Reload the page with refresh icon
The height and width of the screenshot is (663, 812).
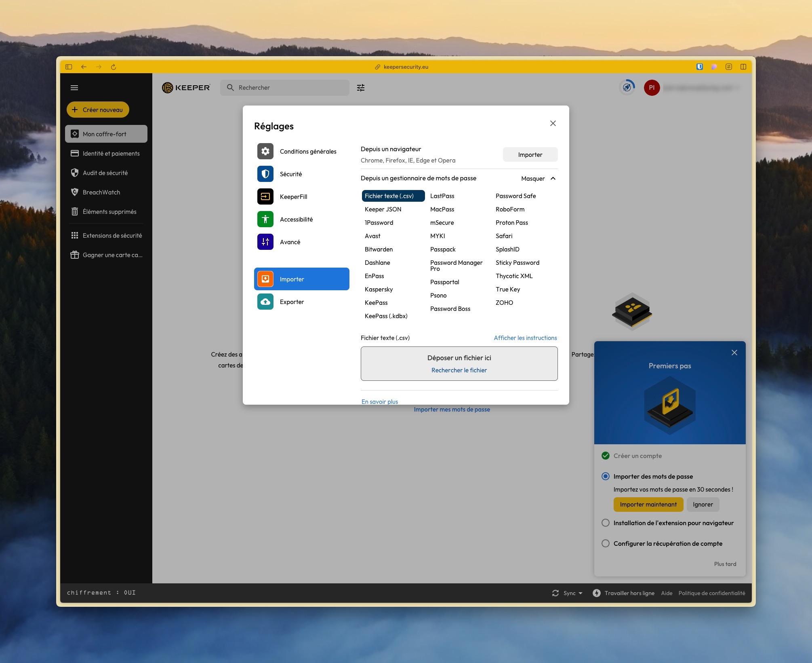point(114,67)
